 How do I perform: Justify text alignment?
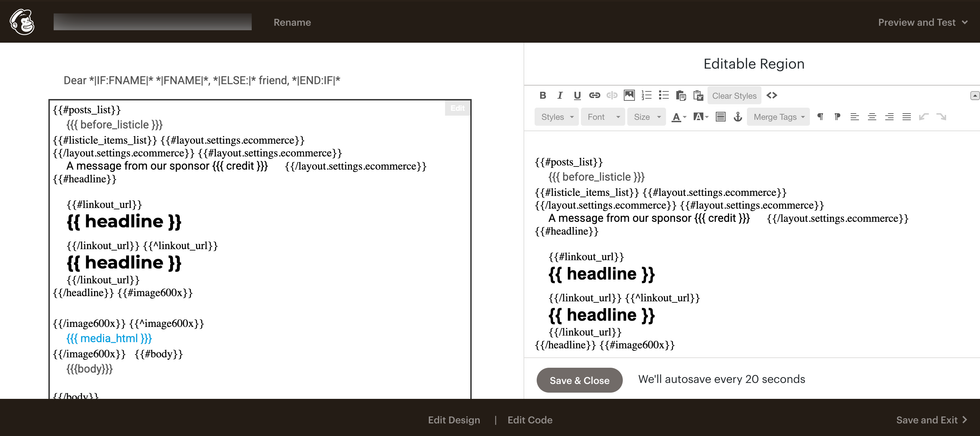point(907,117)
